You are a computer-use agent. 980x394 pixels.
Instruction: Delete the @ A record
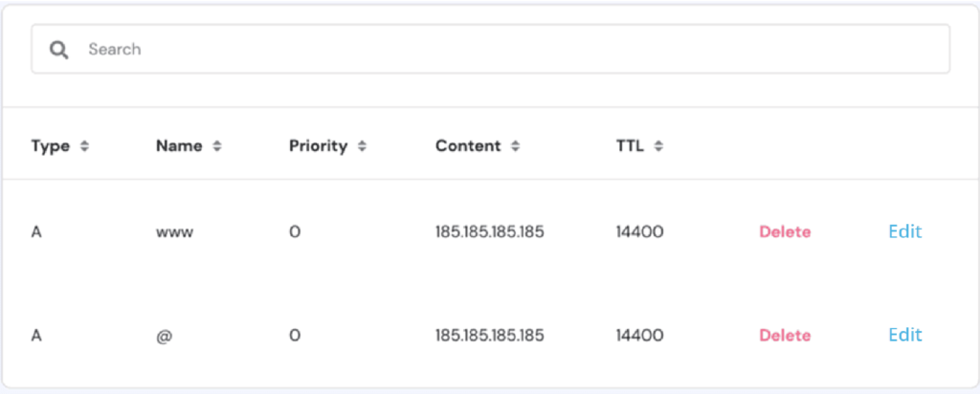point(785,336)
